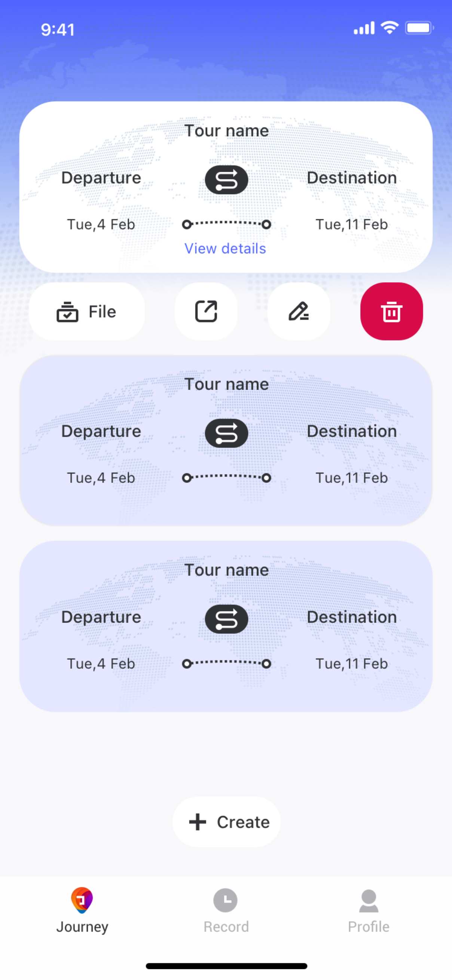This screenshot has height=980, width=452.
Task: Open the View details link
Action: [x=225, y=248]
